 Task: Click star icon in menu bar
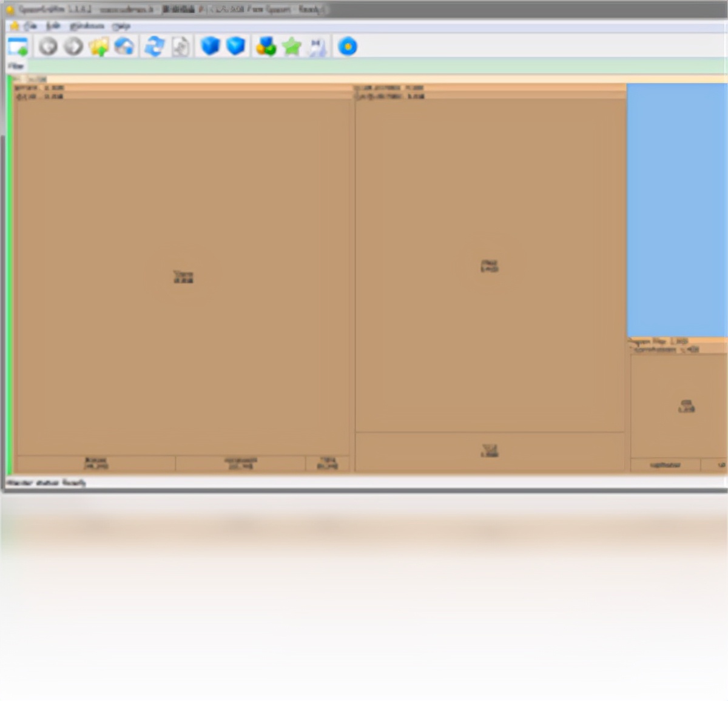click(15, 26)
